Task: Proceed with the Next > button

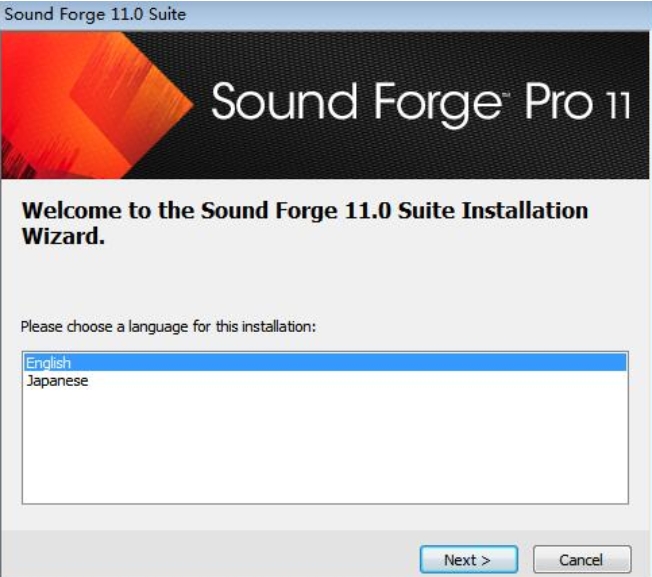Action: tap(468, 560)
